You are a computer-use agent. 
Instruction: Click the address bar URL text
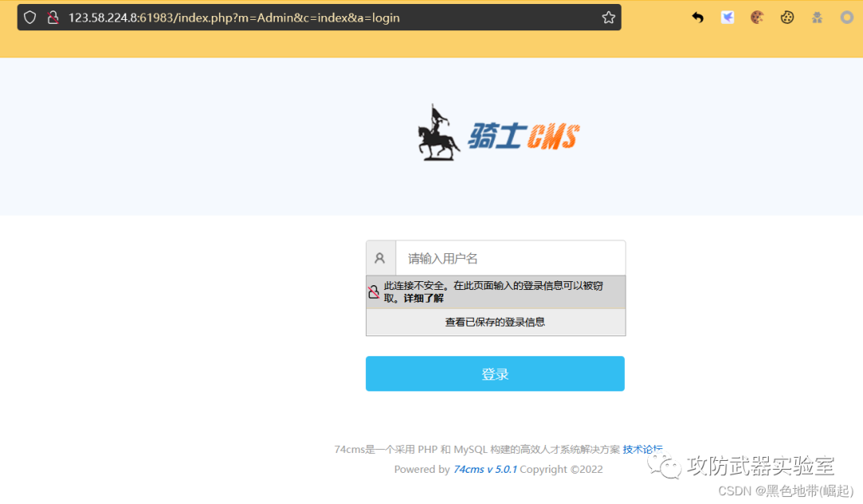pos(234,18)
